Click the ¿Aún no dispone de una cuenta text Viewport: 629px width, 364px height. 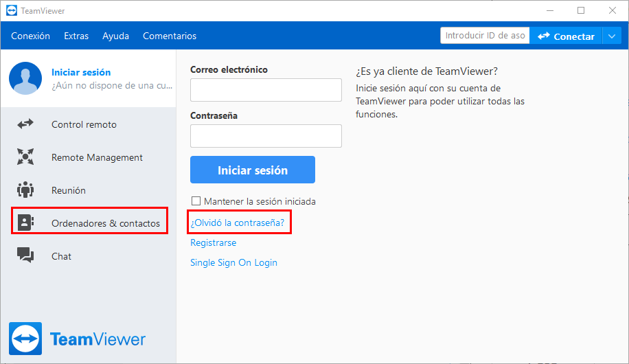pos(112,85)
